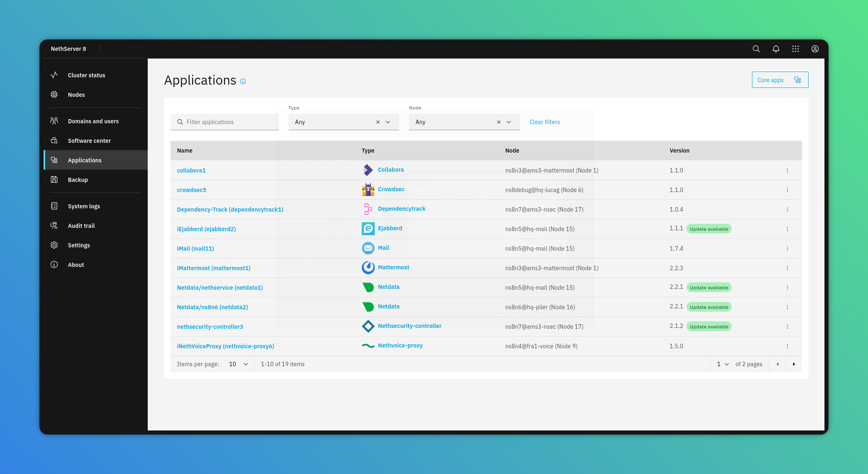Open the app launcher grid icon
Viewport: 868px width, 474px height.
tap(796, 49)
